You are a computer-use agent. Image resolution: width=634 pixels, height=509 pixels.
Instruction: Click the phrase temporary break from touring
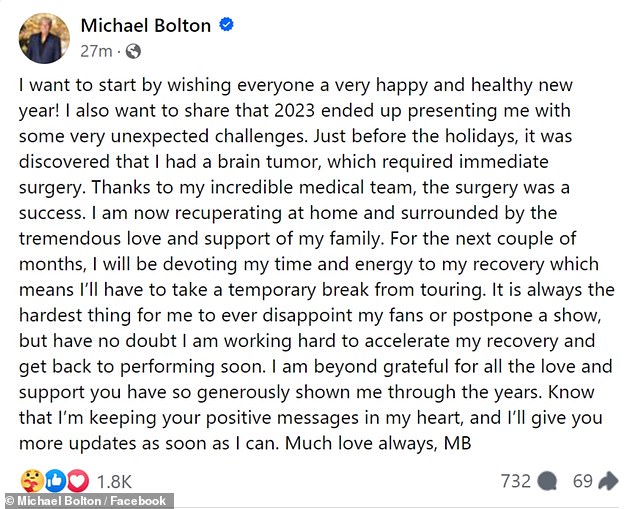pyautogui.click(x=355, y=290)
